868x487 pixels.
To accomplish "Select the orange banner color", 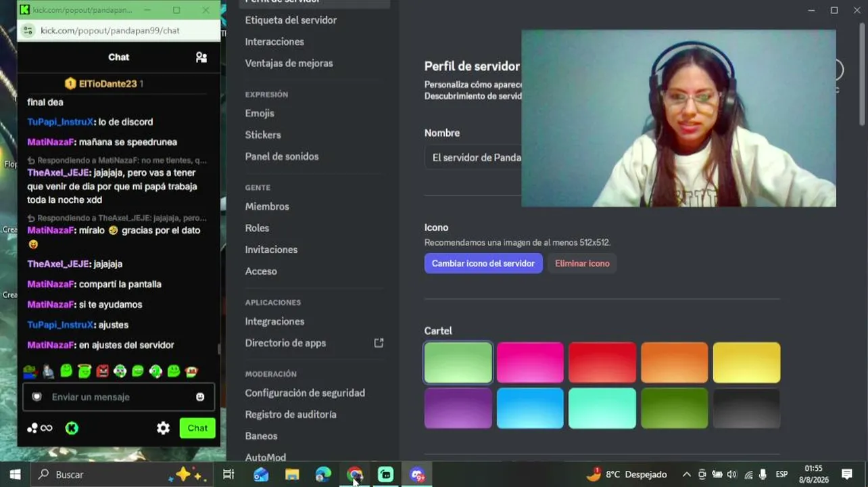I will coord(675,363).
